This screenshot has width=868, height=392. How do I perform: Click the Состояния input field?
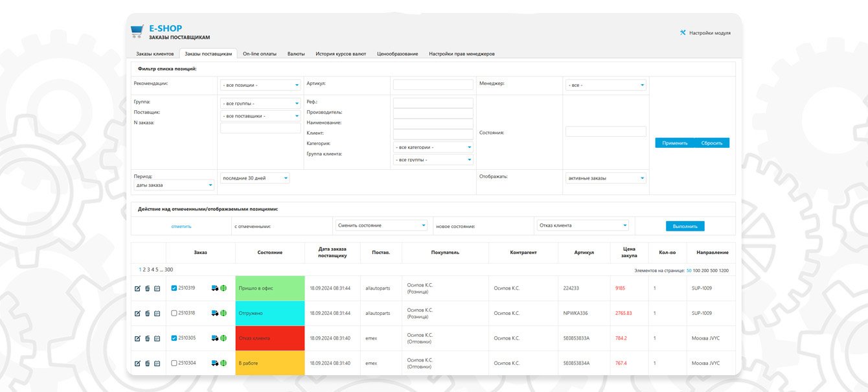(x=606, y=132)
